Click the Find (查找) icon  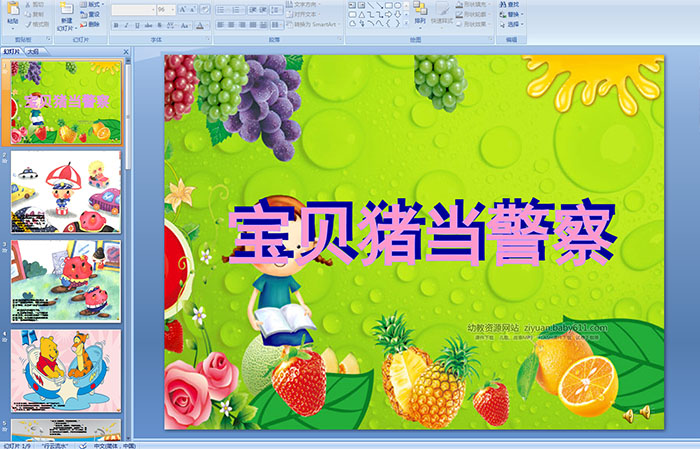pos(513,4)
